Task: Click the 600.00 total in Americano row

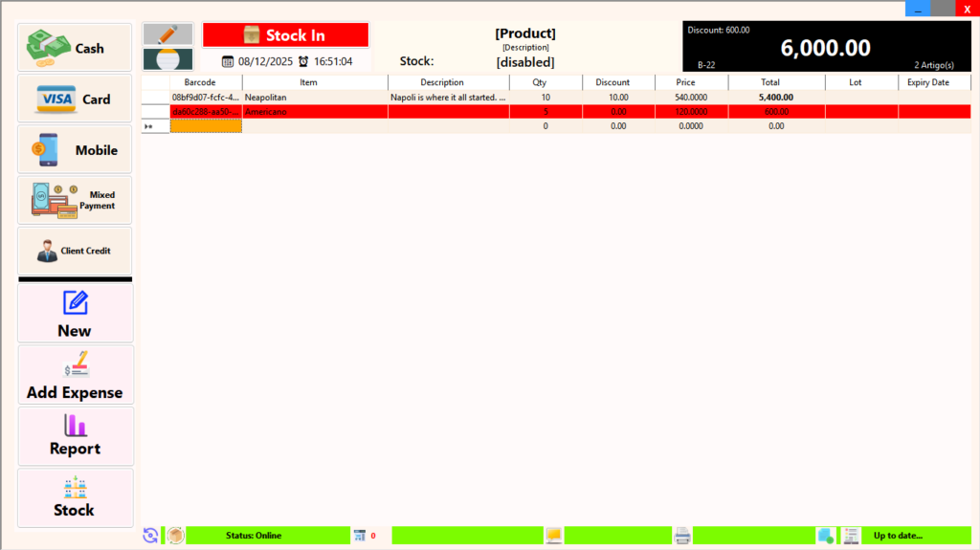Action: pyautogui.click(x=776, y=112)
